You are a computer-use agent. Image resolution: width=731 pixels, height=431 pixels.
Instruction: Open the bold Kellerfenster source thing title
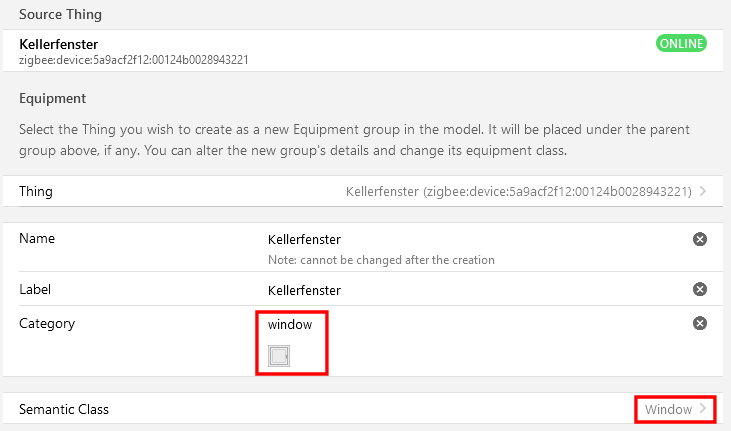click(x=58, y=44)
